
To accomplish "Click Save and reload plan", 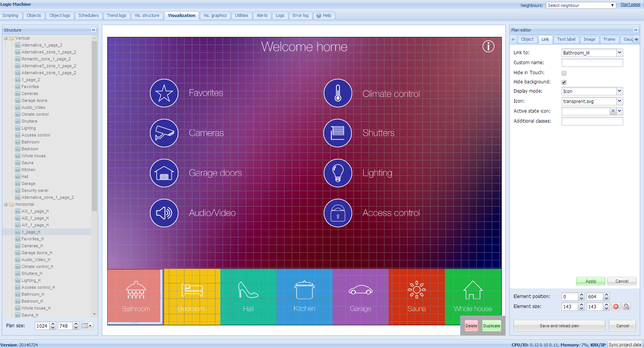I will coord(559,326).
